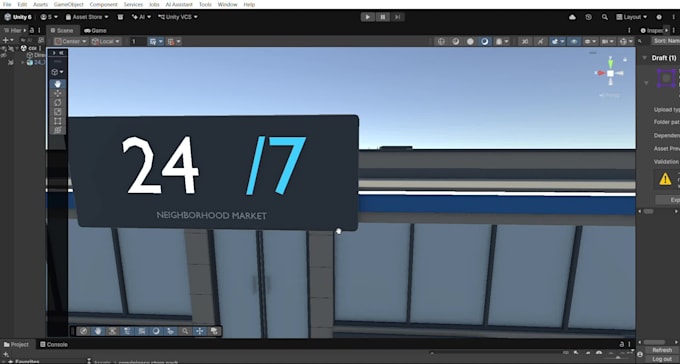Click the Step frame button
This screenshot has height=364, width=680.
click(x=397, y=17)
